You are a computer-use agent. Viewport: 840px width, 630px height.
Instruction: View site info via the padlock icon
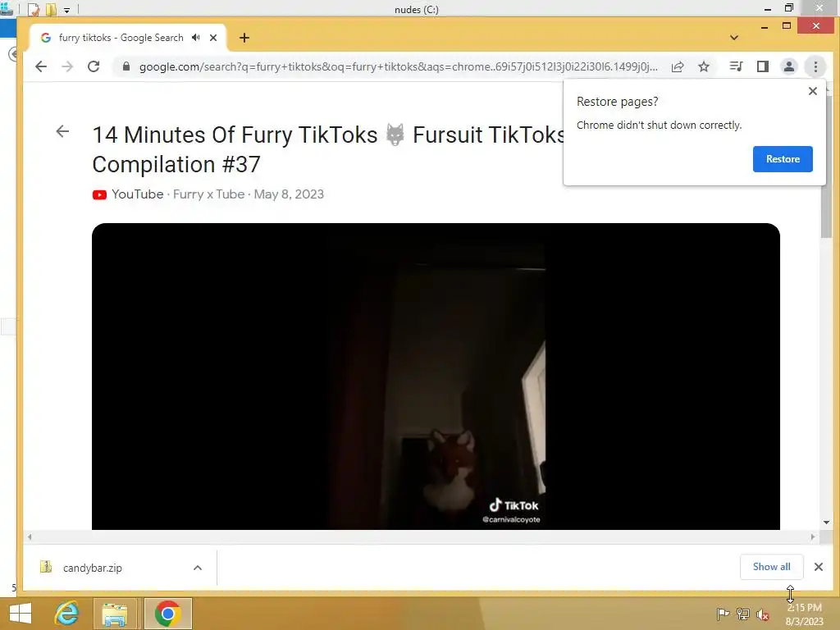pyautogui.click(x=126, y=66)
